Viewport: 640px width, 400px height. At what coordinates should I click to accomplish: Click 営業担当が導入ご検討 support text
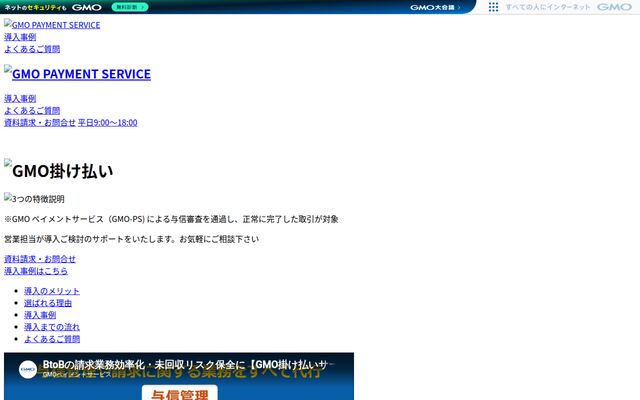(131, 239)
